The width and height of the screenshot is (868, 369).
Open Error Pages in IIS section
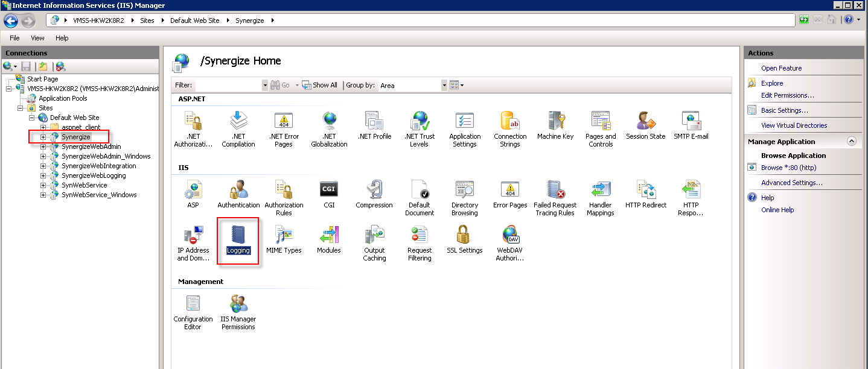coord(510,194)
